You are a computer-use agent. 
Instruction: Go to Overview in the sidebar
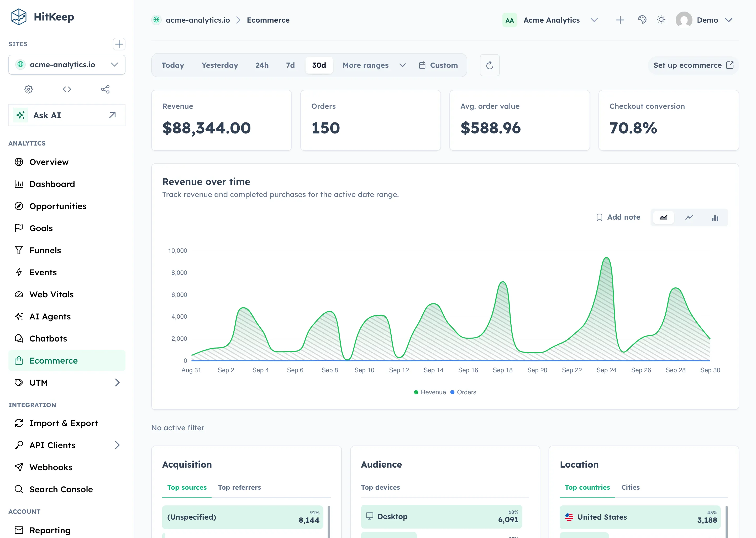click(x=67, y=162)
